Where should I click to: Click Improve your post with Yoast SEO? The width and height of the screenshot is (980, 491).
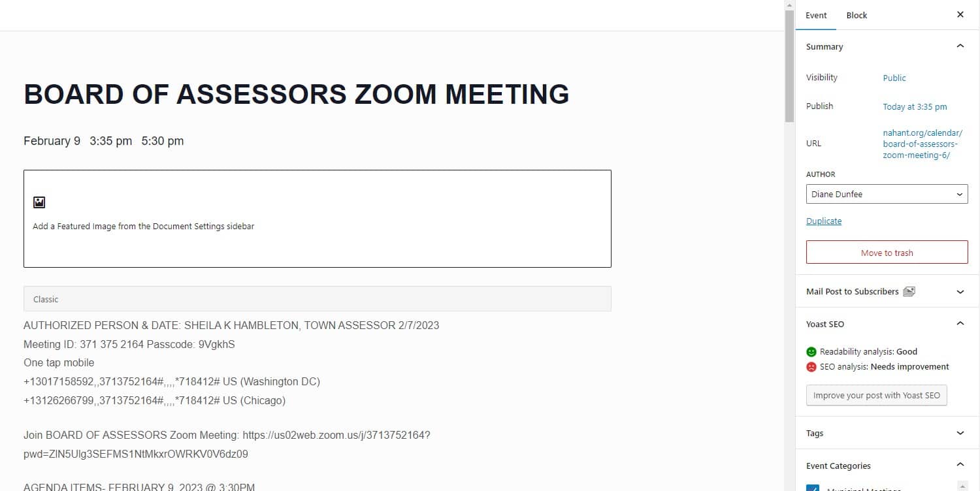876,396
